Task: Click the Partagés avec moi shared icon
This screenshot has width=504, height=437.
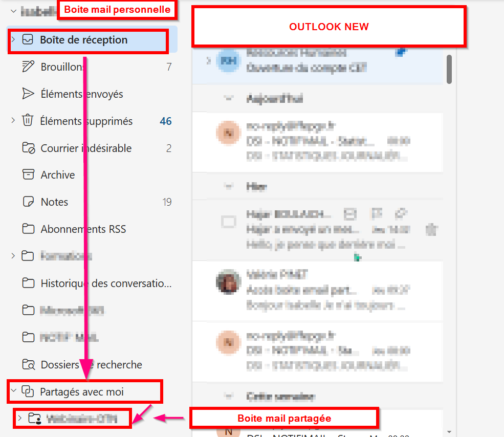Action: 28,391
